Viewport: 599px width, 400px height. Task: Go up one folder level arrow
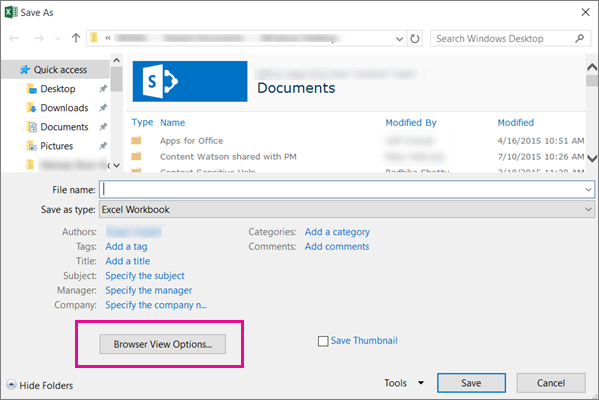pos(76,38)
